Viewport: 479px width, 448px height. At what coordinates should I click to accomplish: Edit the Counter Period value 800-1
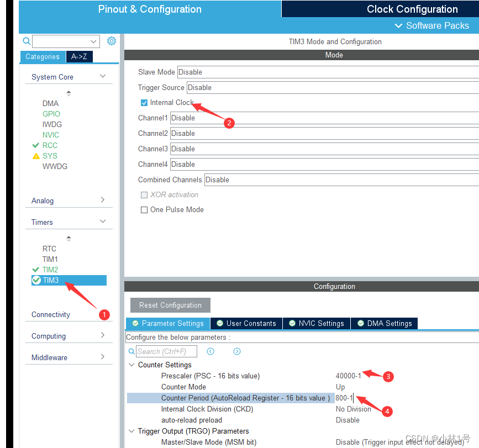coord(344,398)
